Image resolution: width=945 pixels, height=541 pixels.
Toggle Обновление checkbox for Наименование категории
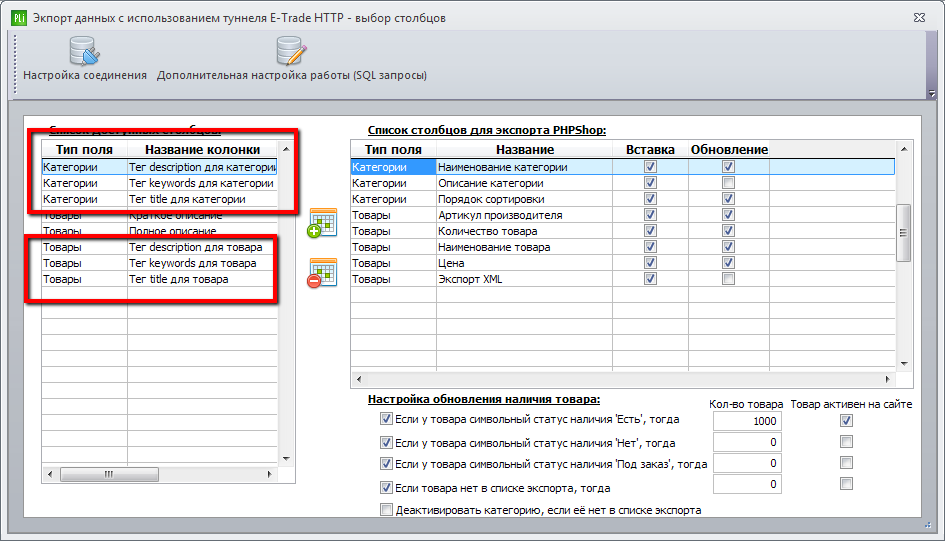[729, 167]
